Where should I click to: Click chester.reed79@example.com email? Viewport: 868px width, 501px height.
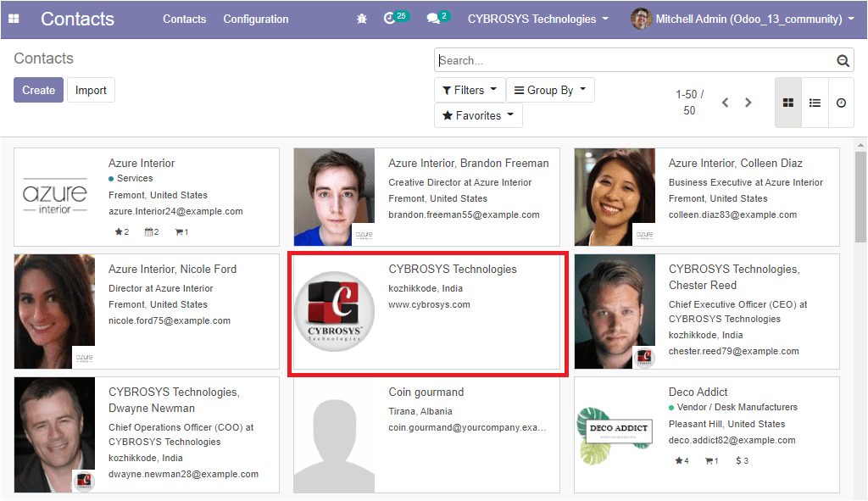(x=733, y=351)
